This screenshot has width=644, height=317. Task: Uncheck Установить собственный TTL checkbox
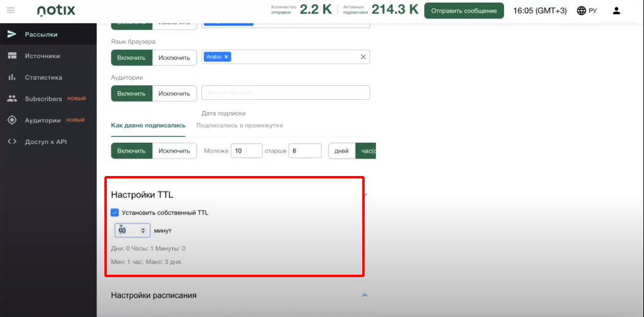point(115,212)
